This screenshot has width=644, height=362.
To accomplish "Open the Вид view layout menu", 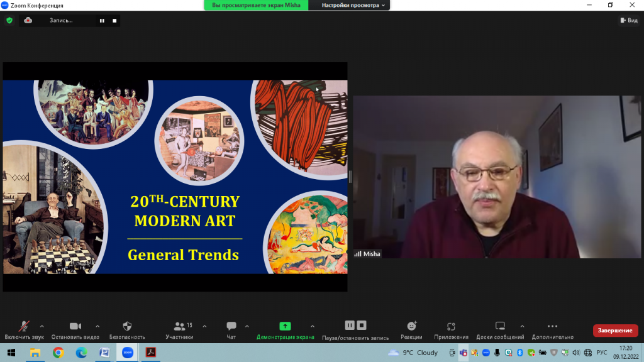I will click(x=629, y=20).
